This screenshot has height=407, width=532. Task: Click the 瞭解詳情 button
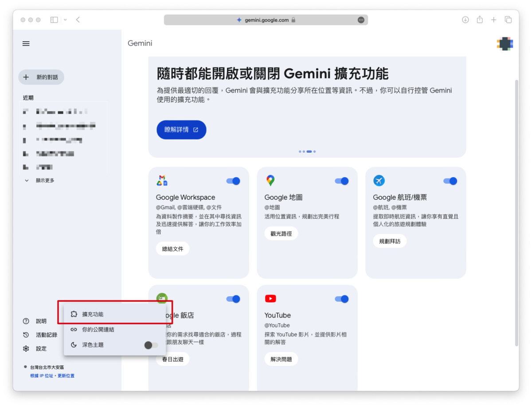[181, 130]
